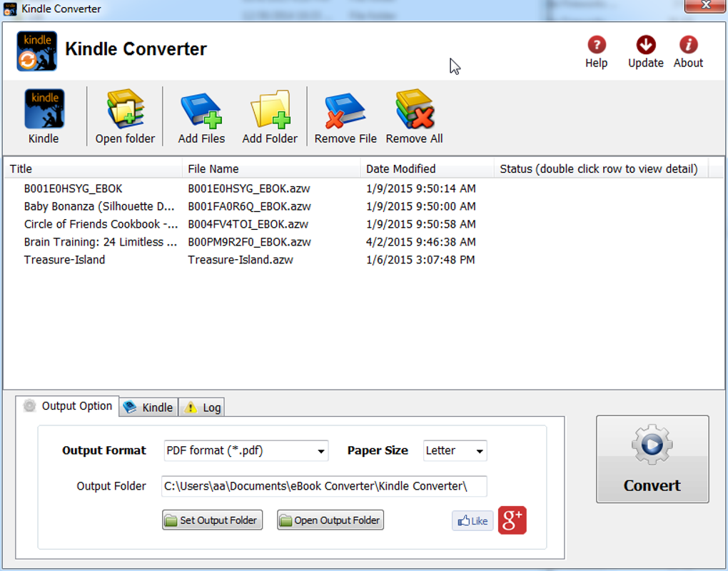Close the Kindle Converter window
Image resolution: width=728 pixels, height=571 pixels.
pos(705,6)
